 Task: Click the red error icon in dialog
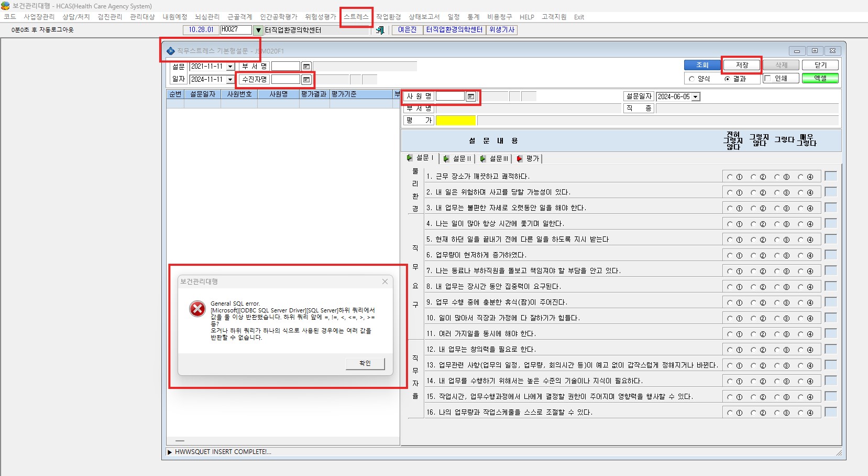[197, 309]
